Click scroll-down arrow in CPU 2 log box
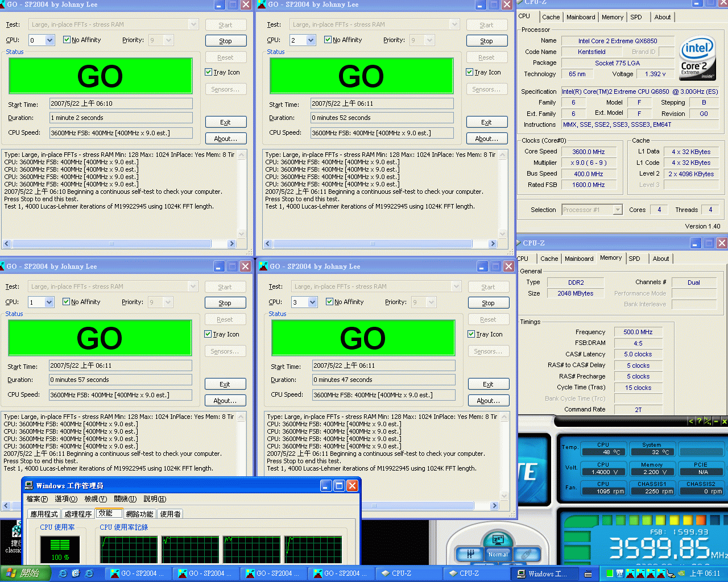This screenshot has width=728, height=582. point(502,234)
